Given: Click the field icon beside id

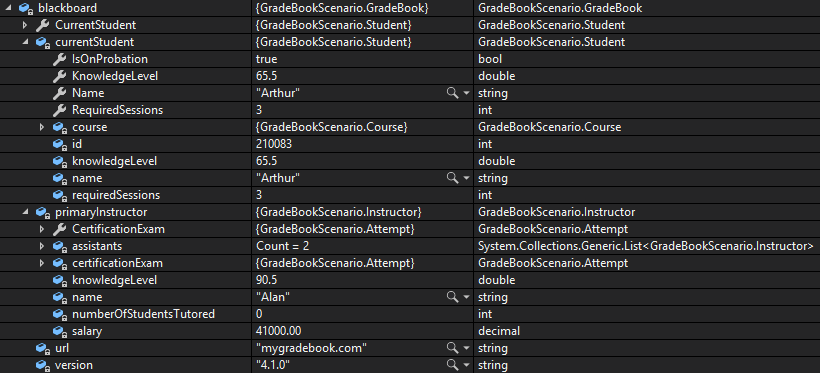Looking at the screenshot, I should coord(60,144).
